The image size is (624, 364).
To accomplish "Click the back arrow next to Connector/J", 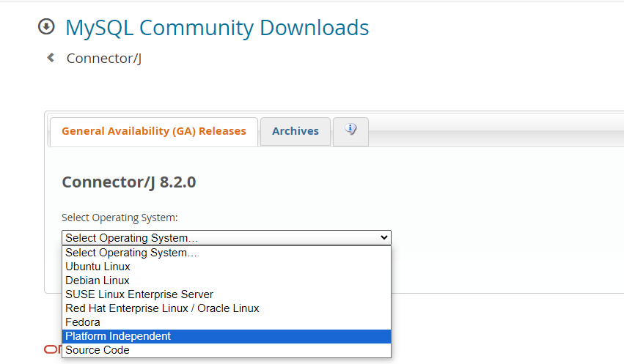I will coord(51,58).
